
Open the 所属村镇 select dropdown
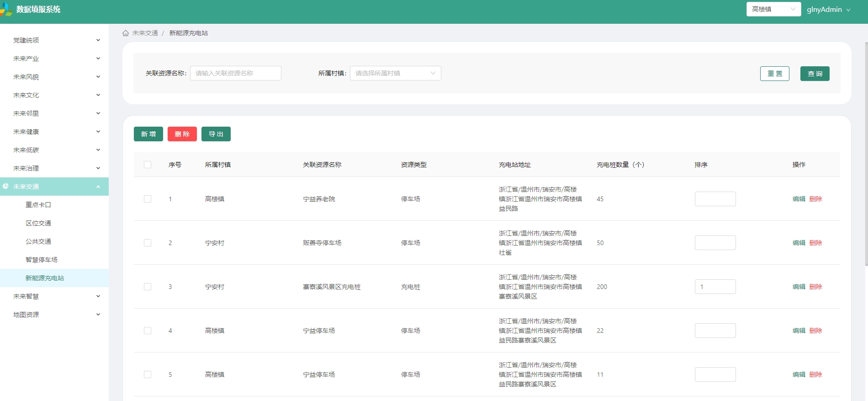pyautogui.click(x=396, y=73)
